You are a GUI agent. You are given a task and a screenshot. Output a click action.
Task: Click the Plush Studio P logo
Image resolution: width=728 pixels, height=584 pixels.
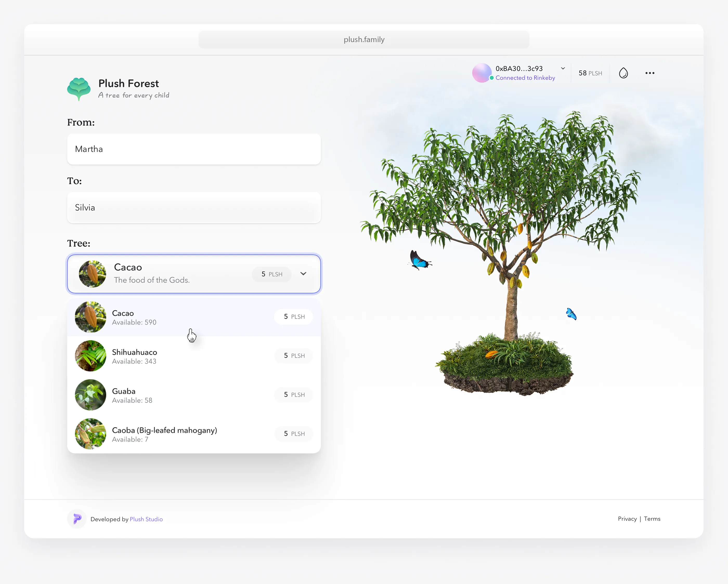77,519
